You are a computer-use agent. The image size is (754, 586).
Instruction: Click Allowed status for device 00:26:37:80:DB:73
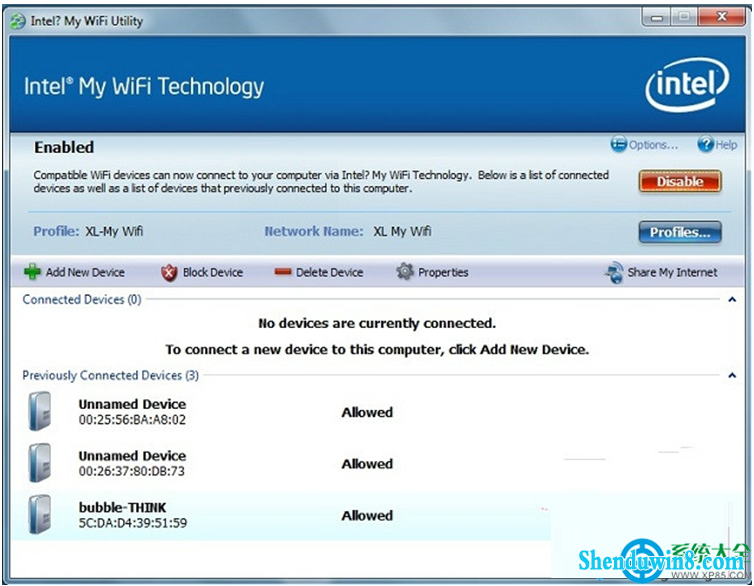coord(367,464)
